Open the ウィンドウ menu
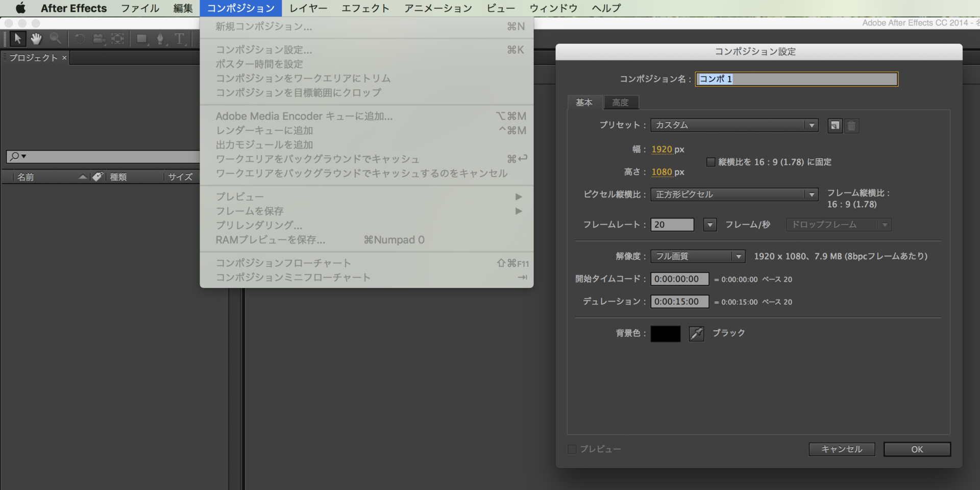980x490 pixels. click(x=553, y=8)
